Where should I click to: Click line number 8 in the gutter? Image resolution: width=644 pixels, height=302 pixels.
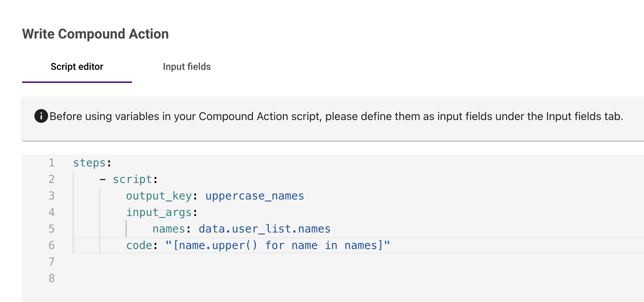[52, 278]
